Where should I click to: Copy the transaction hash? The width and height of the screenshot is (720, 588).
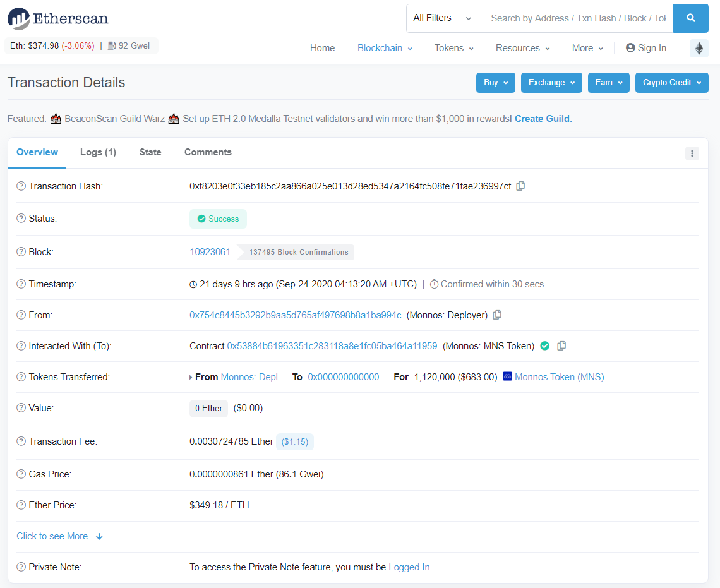[520, 186]
